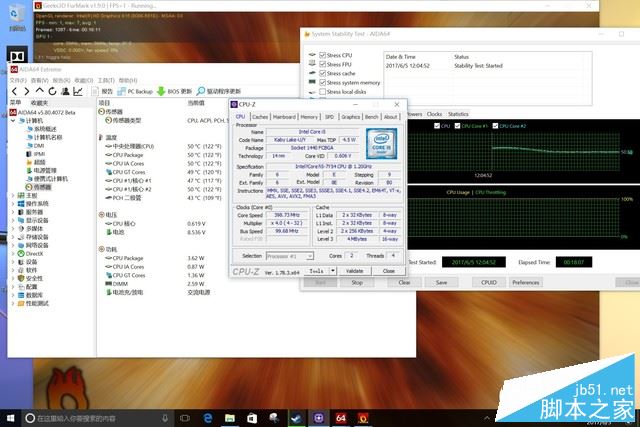Open Windows Start menu

10,418
